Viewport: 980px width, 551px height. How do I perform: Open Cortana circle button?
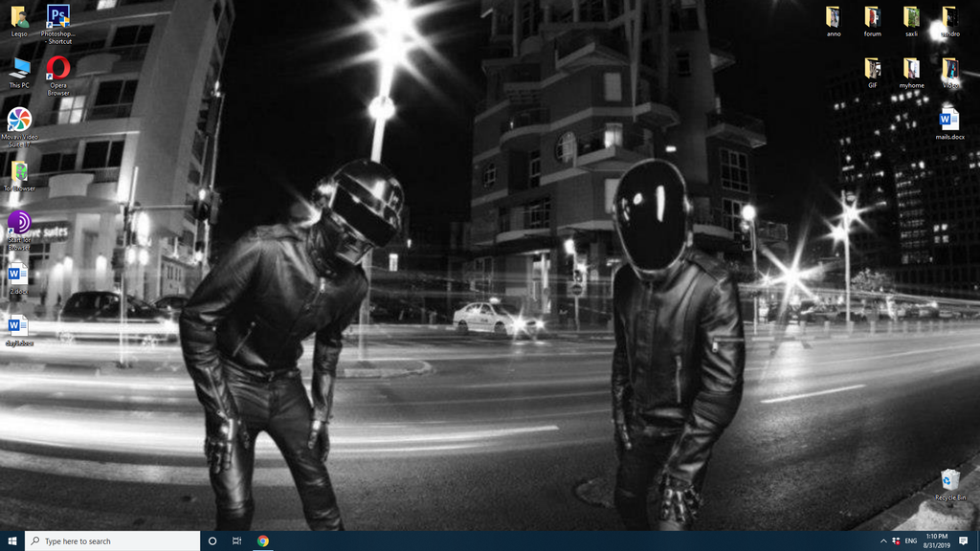(x=212, y=541)
